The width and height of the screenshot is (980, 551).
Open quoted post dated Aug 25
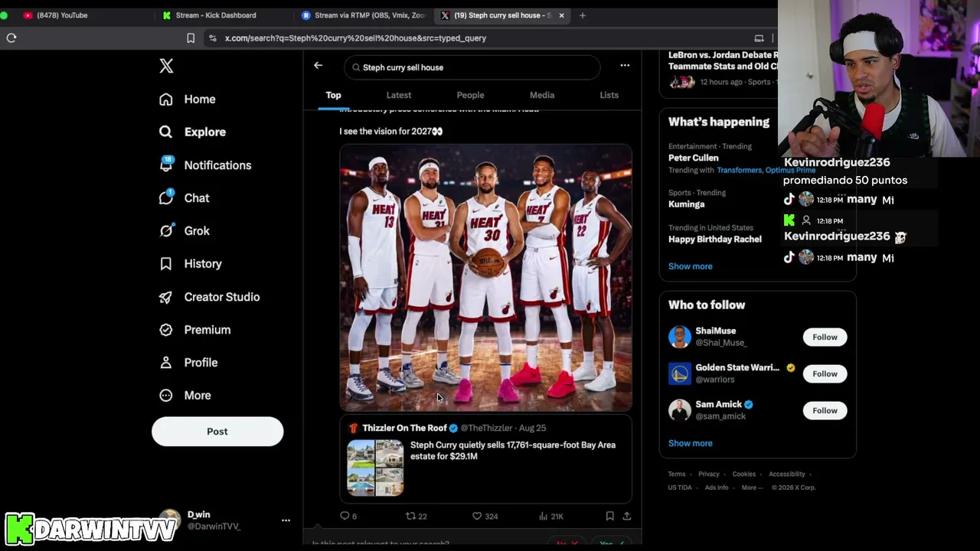(x=485, y=459)
